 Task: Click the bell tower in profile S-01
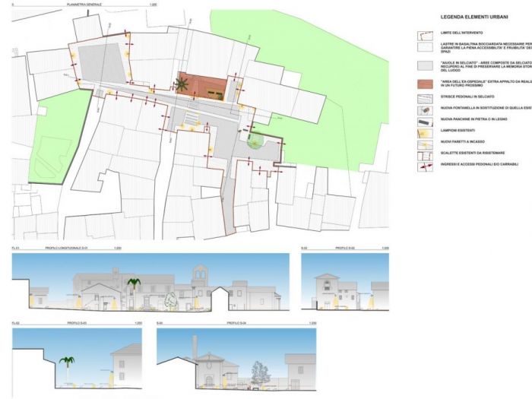pyautogui.click(x=200, y=277)
